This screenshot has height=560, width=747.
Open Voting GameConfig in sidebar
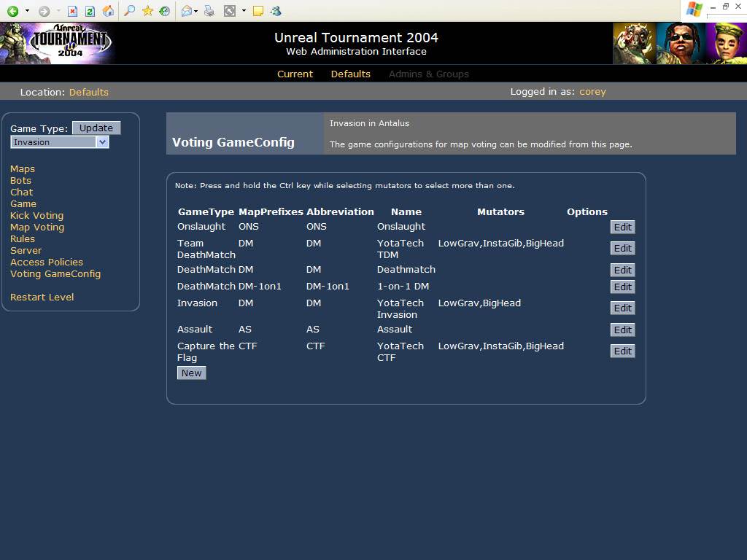tap(55, 274)
